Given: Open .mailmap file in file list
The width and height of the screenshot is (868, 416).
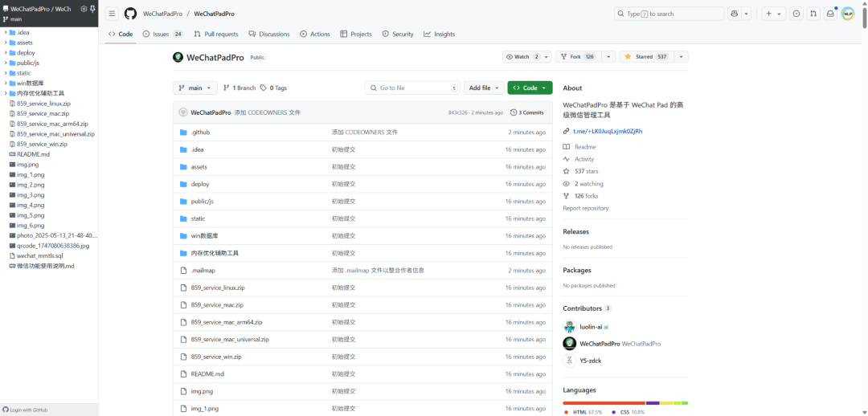Looking at the screenshot, I should click(x=203, y=271).
